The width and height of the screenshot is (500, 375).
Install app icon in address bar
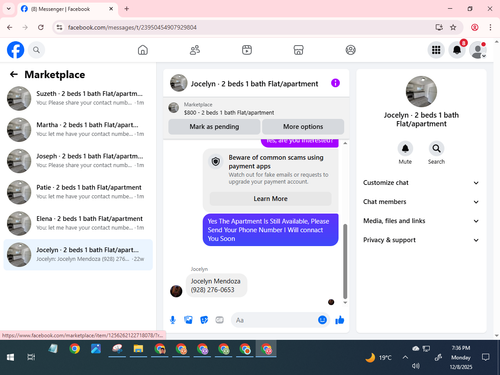(x=439, y=27)
